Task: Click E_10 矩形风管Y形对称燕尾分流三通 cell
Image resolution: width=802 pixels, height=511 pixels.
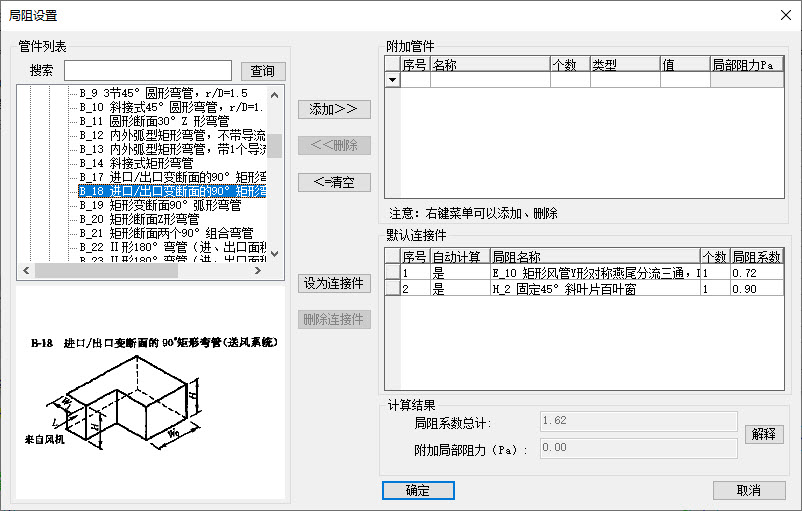Action: pos(595,273)
